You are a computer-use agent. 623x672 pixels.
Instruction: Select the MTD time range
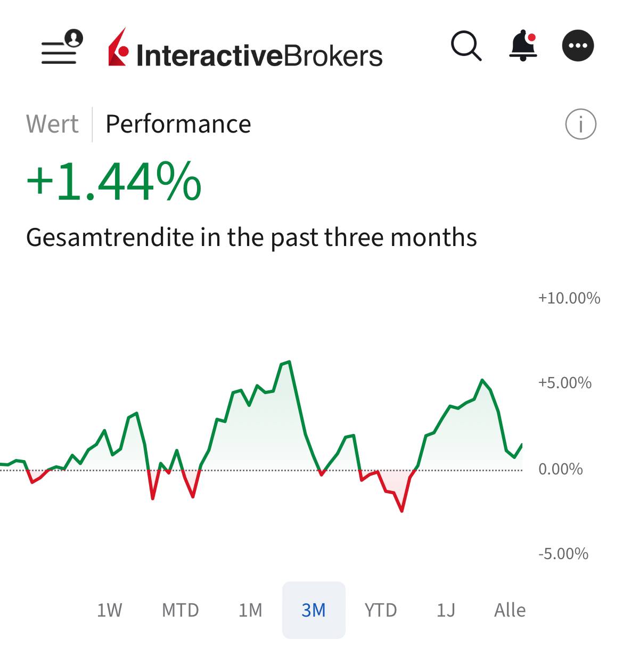[180, 610]
